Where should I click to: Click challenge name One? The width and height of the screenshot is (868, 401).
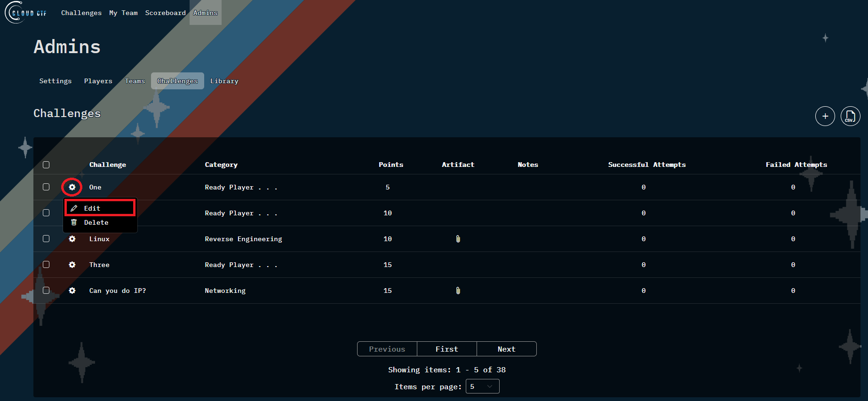(96, 187)
